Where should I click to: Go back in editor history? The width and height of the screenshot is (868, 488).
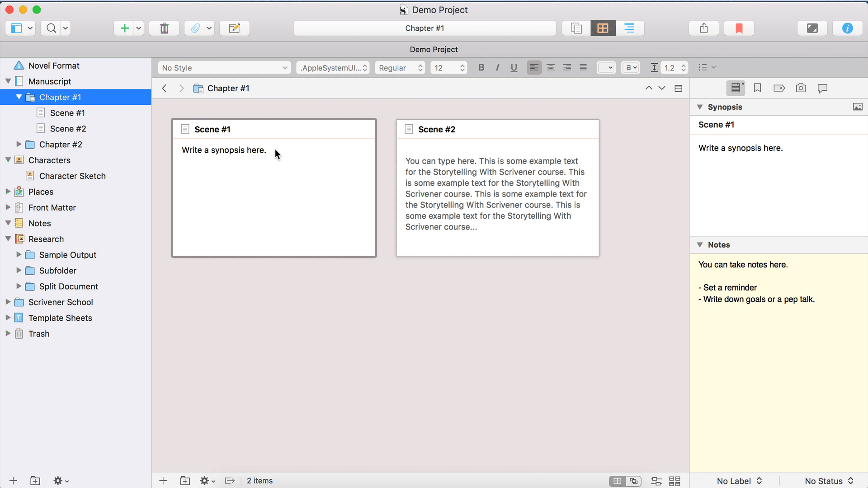tap(165, 89)
